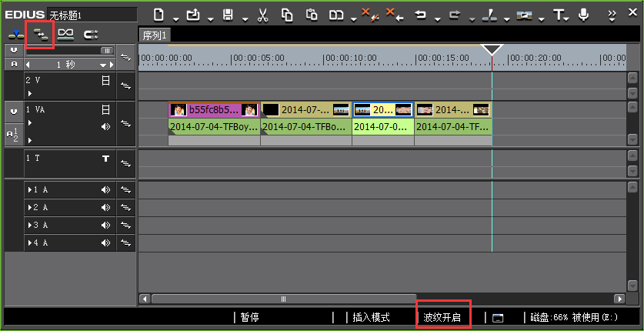Show more toolbar buttons with double chevron
Viewport: 644px width, 331px height.
click(612, 15)
